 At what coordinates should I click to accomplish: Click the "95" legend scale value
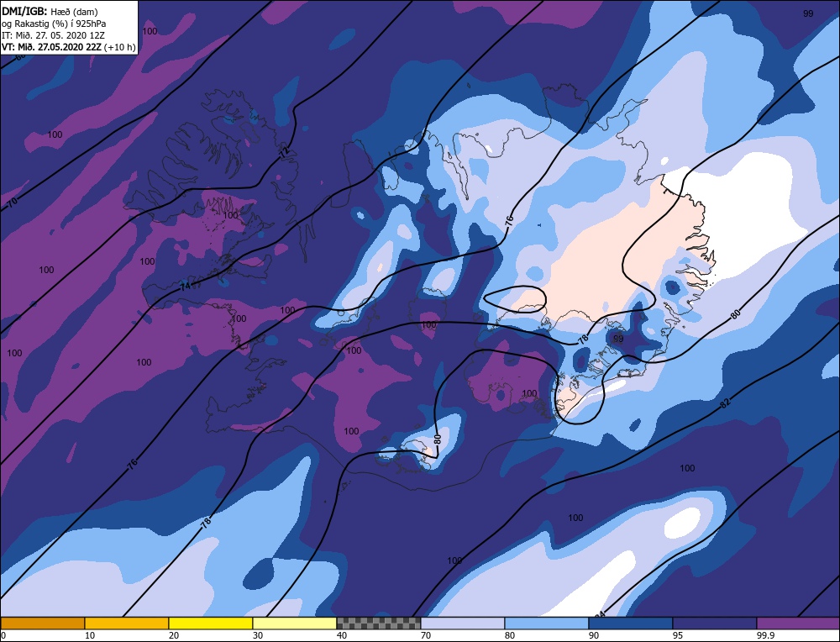(678, 635)
